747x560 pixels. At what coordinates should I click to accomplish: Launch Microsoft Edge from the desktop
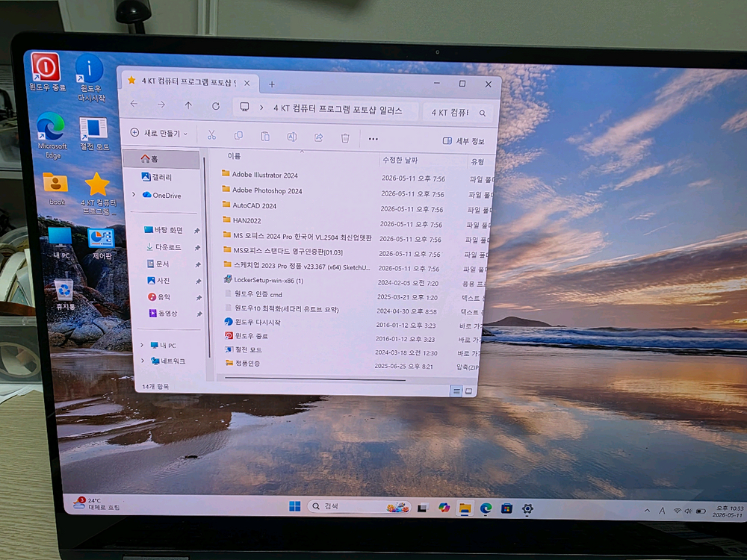[52, 135]
